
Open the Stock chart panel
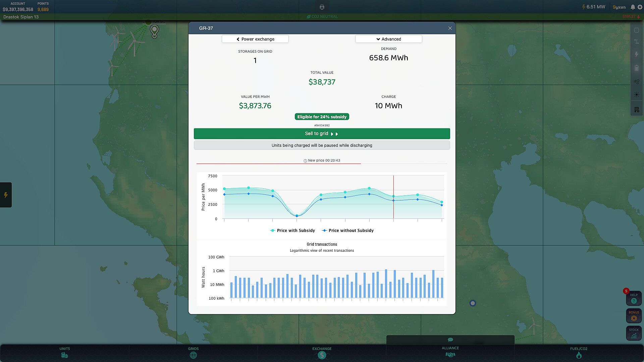633,333
